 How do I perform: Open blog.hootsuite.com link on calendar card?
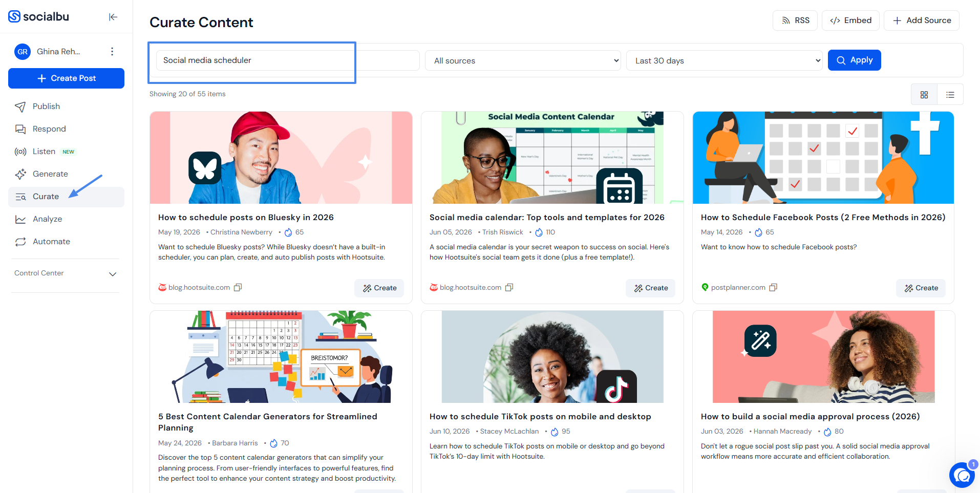coord(471,288)
